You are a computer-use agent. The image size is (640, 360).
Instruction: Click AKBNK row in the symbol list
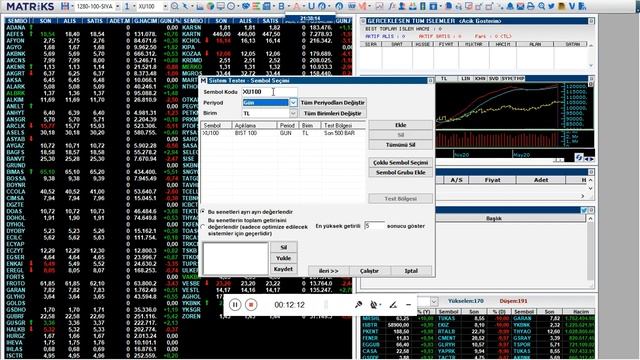pyautogui.click(x=92, y=53)
